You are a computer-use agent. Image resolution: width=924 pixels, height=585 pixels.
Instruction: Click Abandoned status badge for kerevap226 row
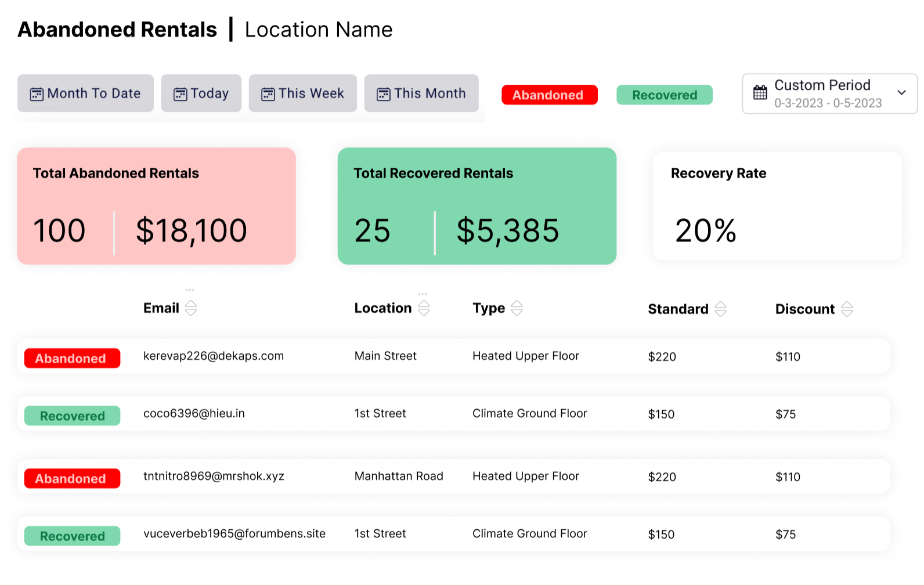pos(72,358)
